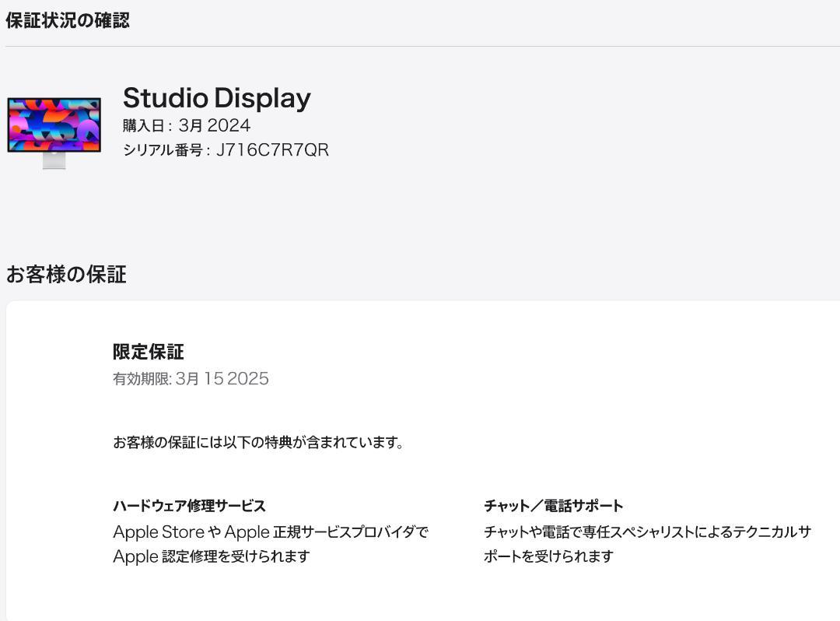
Task: Click the チャットや電話で専任スペシャリスト description text
Action: pyautogui.click(x=647, y=544)
